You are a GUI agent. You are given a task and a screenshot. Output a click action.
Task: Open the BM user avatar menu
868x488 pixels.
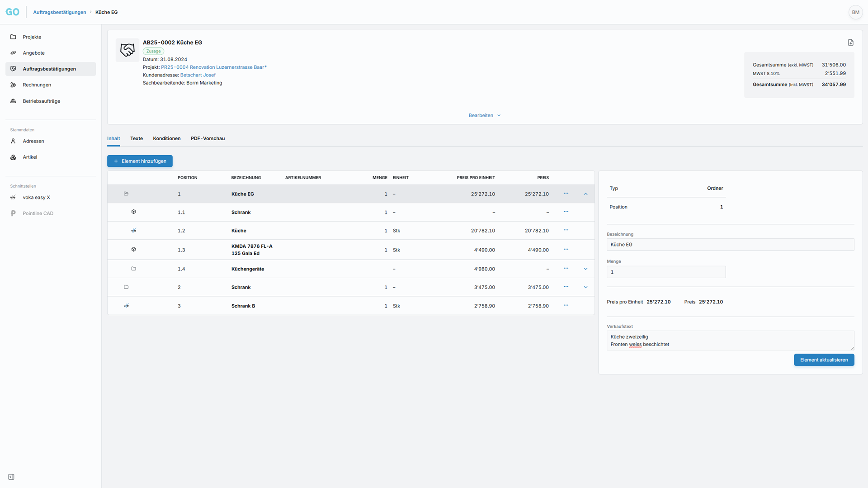pos(855,12)
